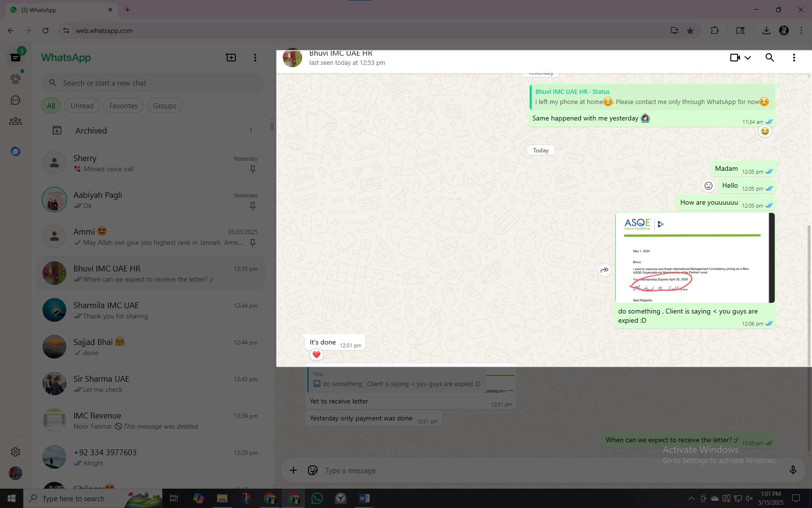Select the Groups filter chip
The width and height of the screenshot is (812, 508).
165,105
